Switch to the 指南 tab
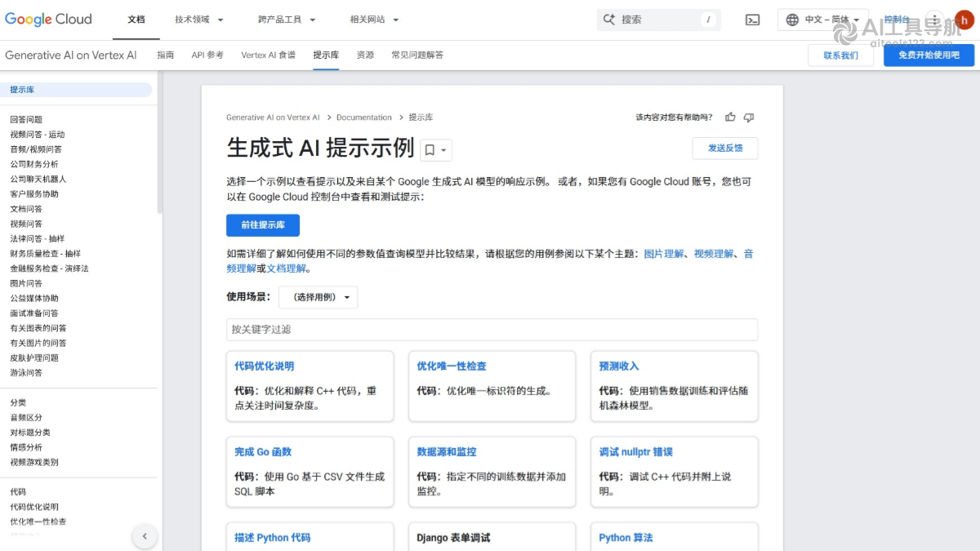Viewport: 980px width, 551px height. click(166, 55)
